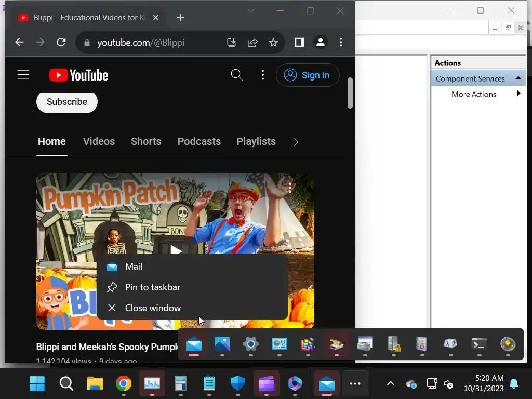
Task: Subscribe to Blippi channel
Action: click(x=67, y=102)
